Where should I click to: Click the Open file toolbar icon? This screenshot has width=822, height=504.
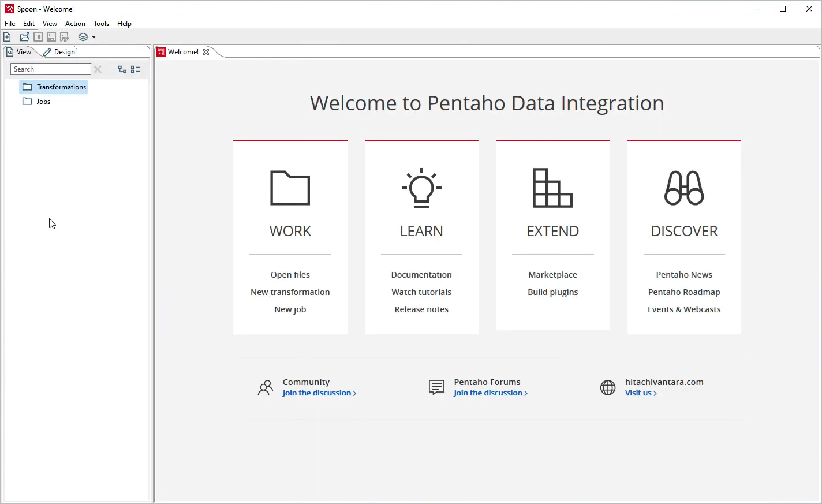[x=24, y=37]
